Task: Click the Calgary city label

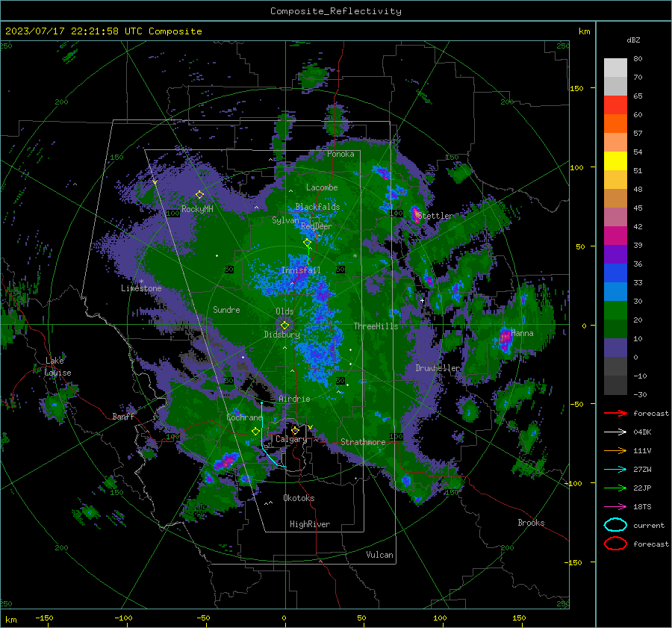Action: 291,439
